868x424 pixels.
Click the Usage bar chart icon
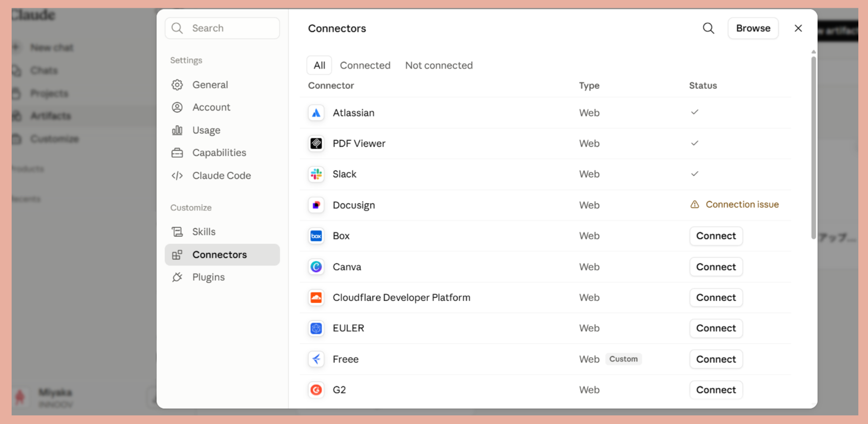[x=177, y=130]
